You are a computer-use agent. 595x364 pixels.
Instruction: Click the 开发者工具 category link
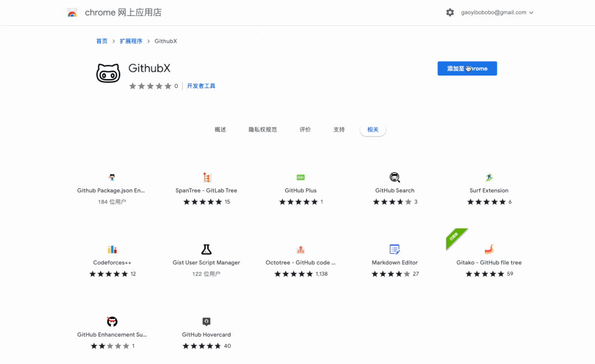click(x=201, y=86)
